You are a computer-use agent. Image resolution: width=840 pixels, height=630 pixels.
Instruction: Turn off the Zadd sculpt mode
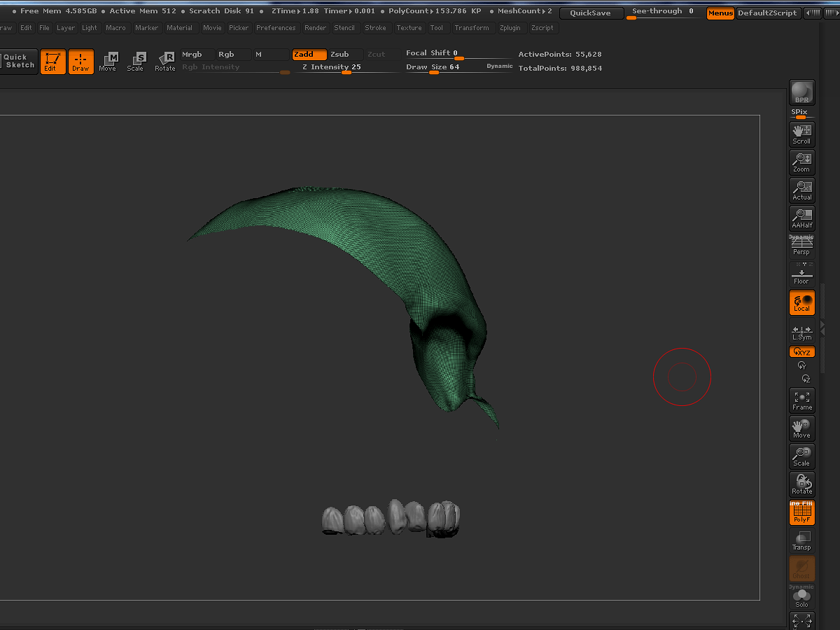coord(309,55)
